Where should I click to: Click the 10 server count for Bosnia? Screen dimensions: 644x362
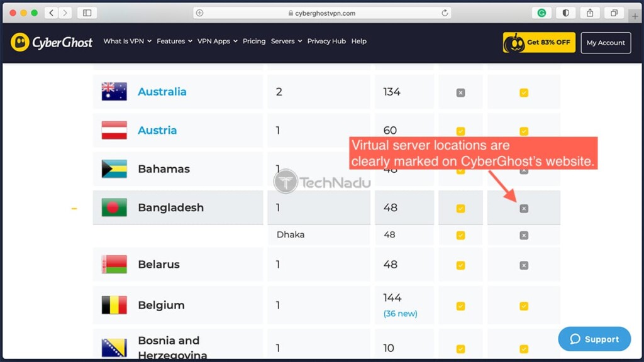[x=389, y=348]
